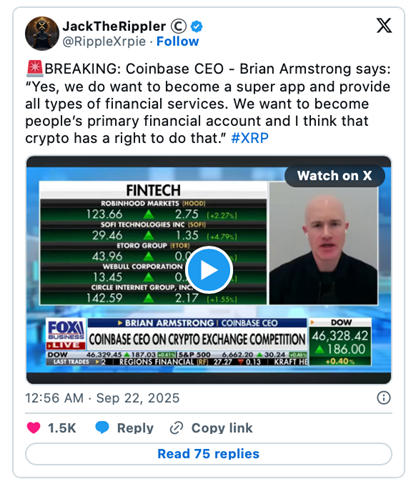The height and width of the screenshot is (489, 416).
Task: Play the embedded video
Action: [x=209, y=270]
